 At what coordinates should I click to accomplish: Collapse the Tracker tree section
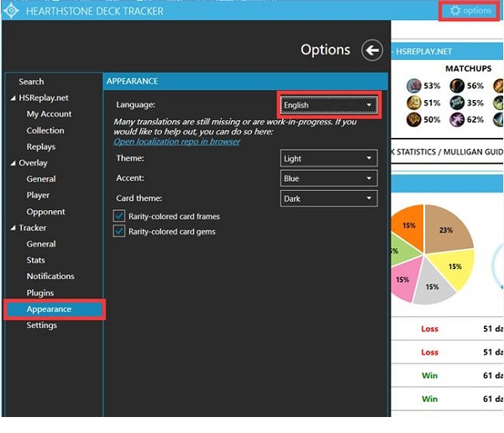[13, 228]
